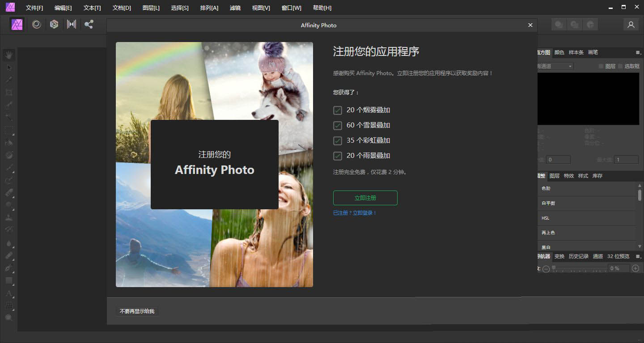Toggle the 20 个雨景叠加 checkbox

[x=338, y=156]
